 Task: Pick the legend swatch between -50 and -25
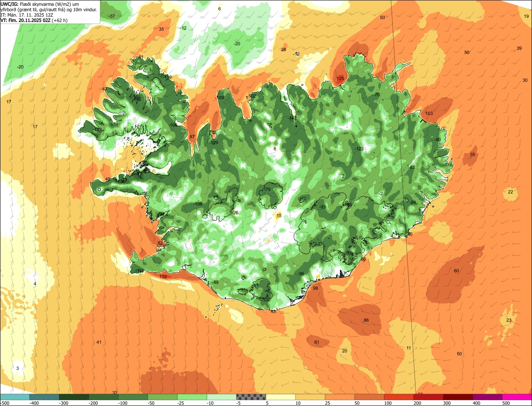pyautogui.click(x=163, y=397)
